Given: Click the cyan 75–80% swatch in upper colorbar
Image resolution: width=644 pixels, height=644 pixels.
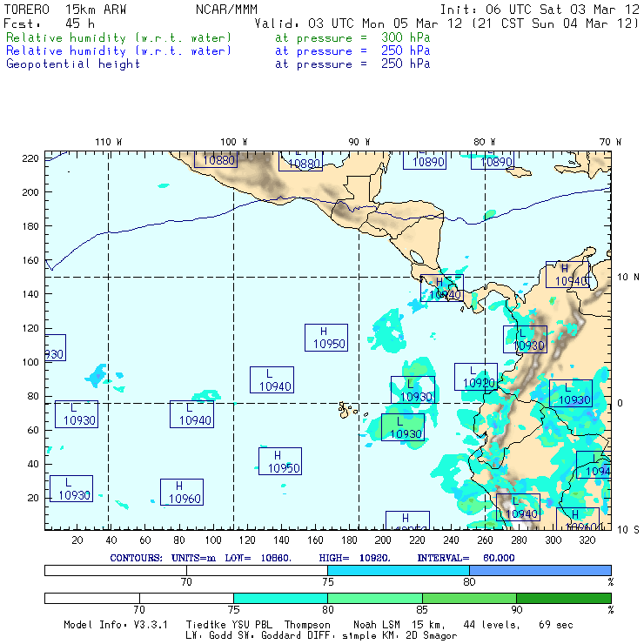Looking at the screenshot, I should pyautogui.click(x=399, y=570).
